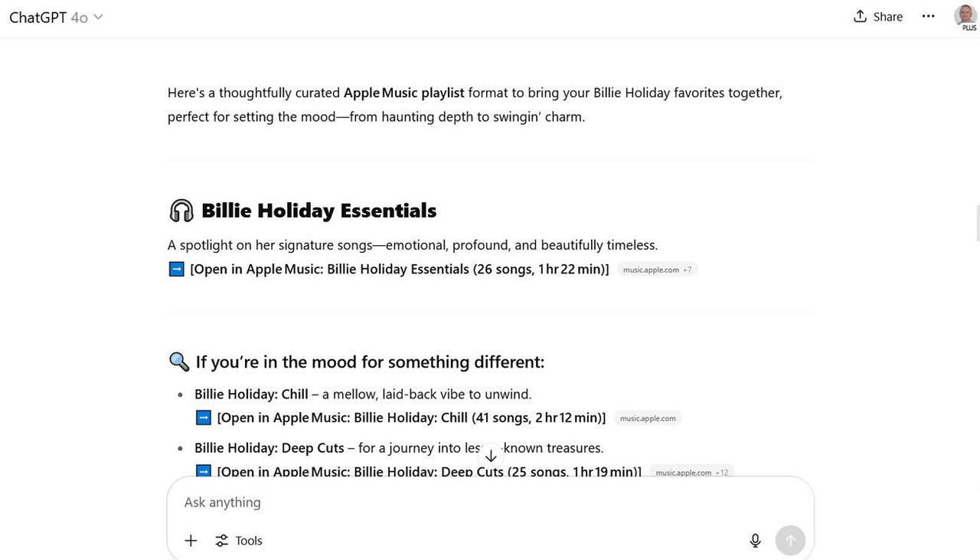Click the page scrollbar on the right edge
The width and height of the screenshot is (980, 560).
977,224
